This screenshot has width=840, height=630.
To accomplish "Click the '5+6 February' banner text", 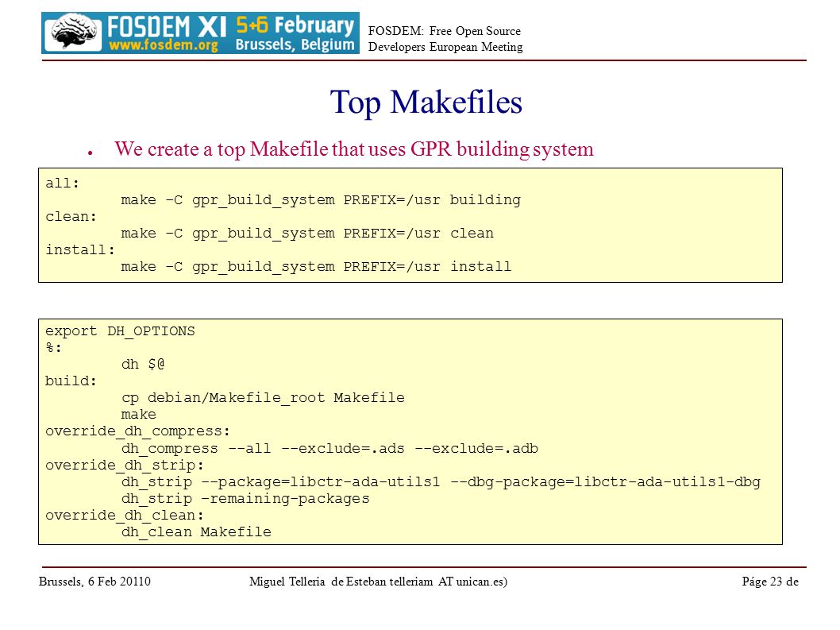I will [x=295, y=25].
